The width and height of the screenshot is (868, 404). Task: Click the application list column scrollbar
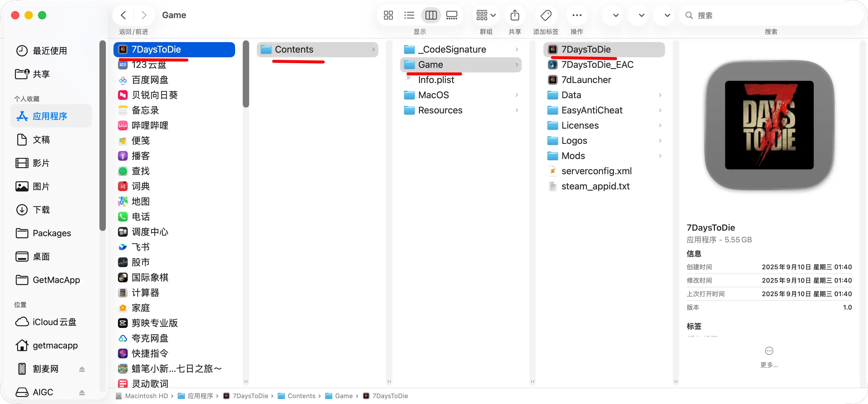tap(246, 74)
